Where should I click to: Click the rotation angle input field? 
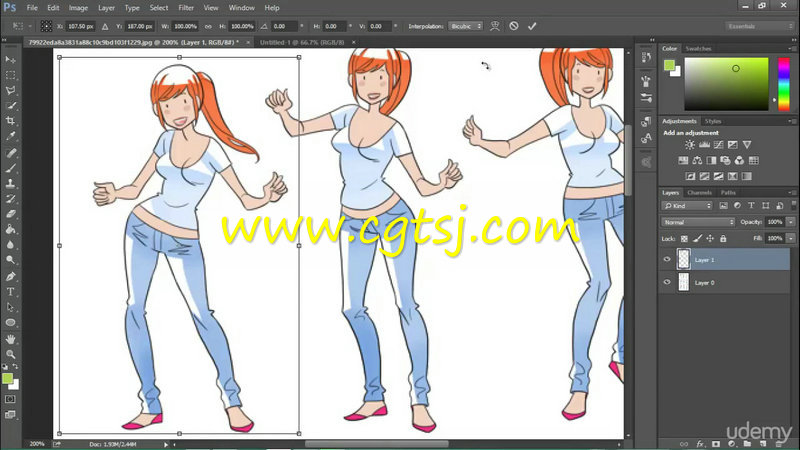[285, 26]
